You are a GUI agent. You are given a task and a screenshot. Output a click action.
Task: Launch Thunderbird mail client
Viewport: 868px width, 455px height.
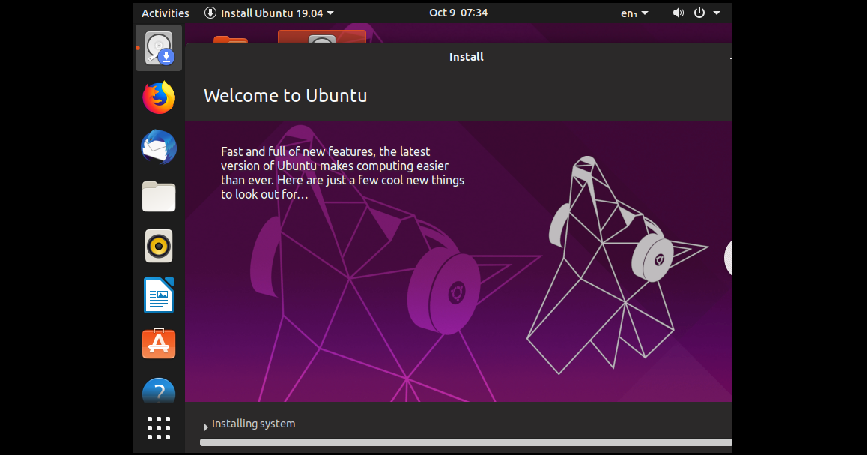click(158, 147)
